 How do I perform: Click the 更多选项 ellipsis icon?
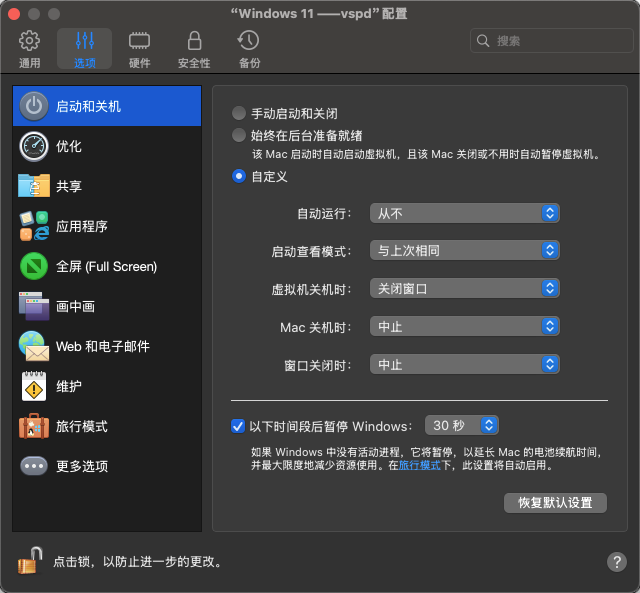point(34,466)
